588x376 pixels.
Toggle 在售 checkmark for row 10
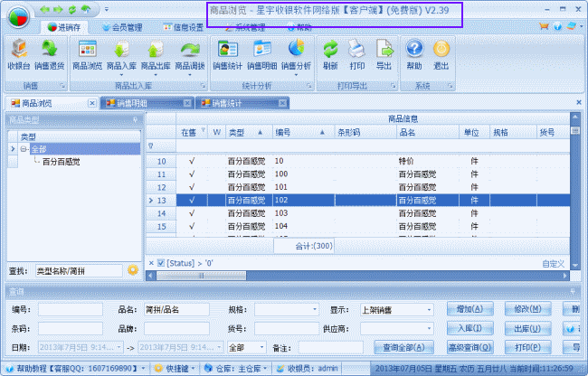(192, 161)
